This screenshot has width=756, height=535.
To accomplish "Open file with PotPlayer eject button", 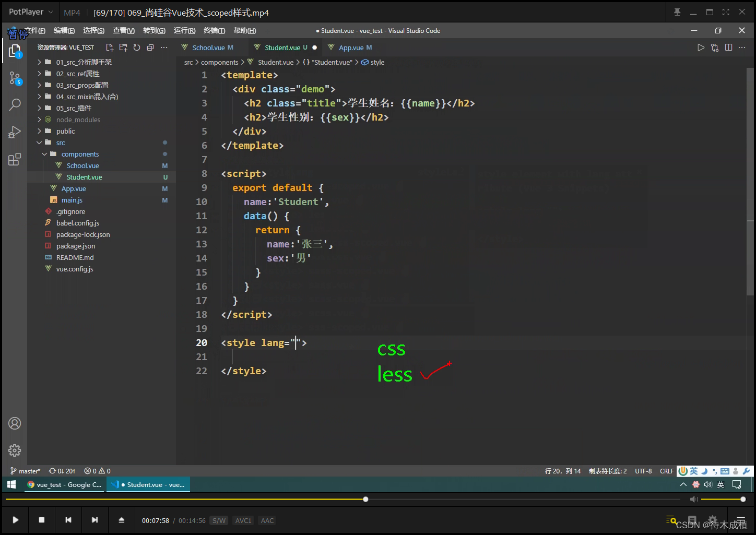I will click(x=121, y=520).
